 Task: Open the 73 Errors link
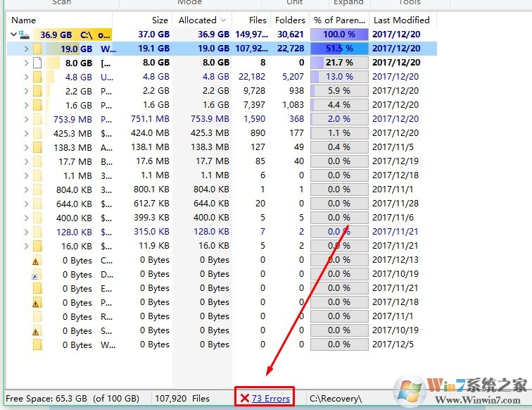(x=271, y=399)
